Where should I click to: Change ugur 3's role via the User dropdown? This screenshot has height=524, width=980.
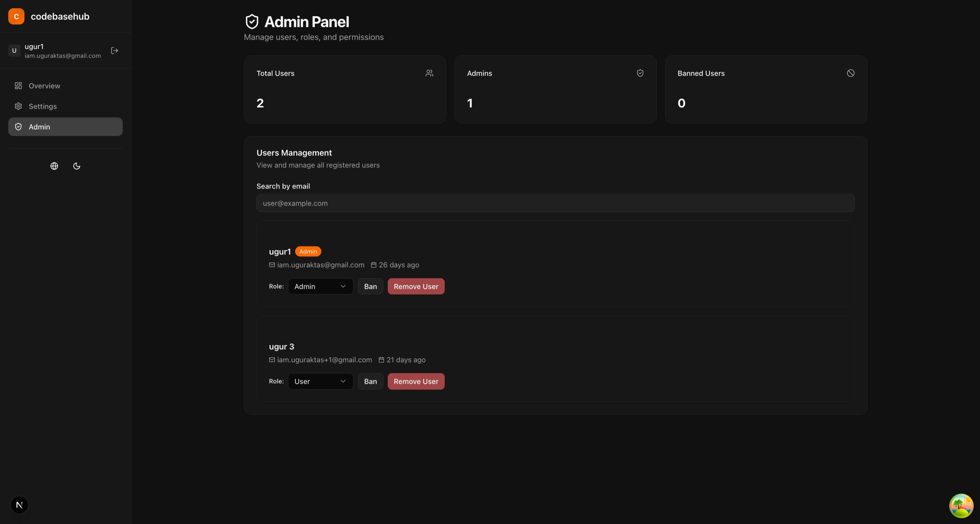tap(320, 381)
